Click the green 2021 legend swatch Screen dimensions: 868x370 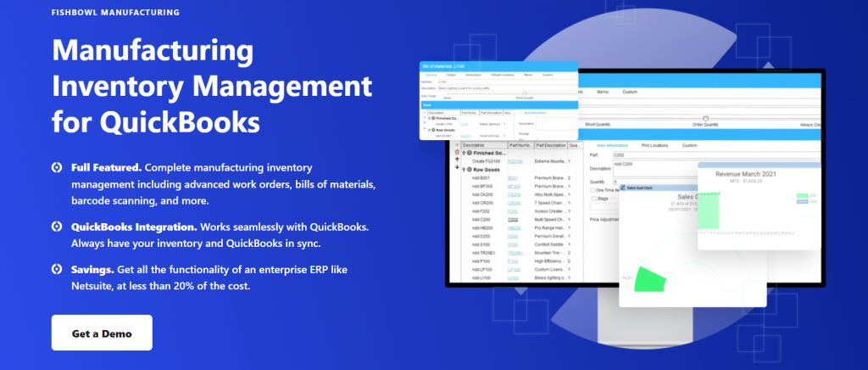(x=802, y=195)
